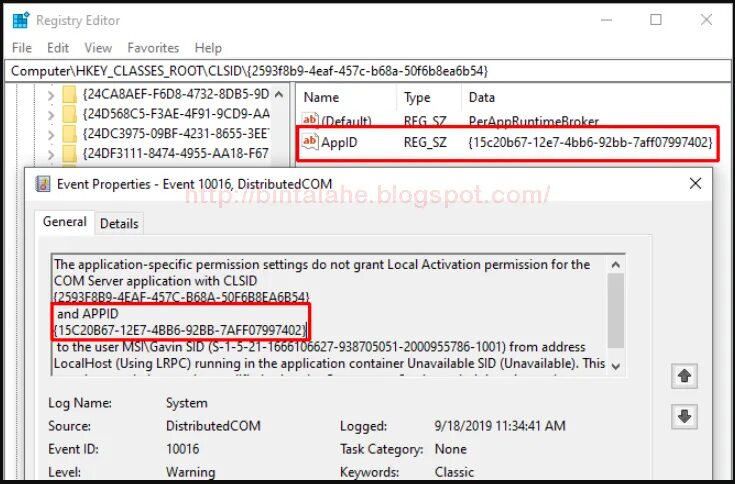Viewport: 735px width, 484px height.
Task: Select the {24D568C5-F3AE-4F91-9CD9-AA tree key
Action: (176, 114)
